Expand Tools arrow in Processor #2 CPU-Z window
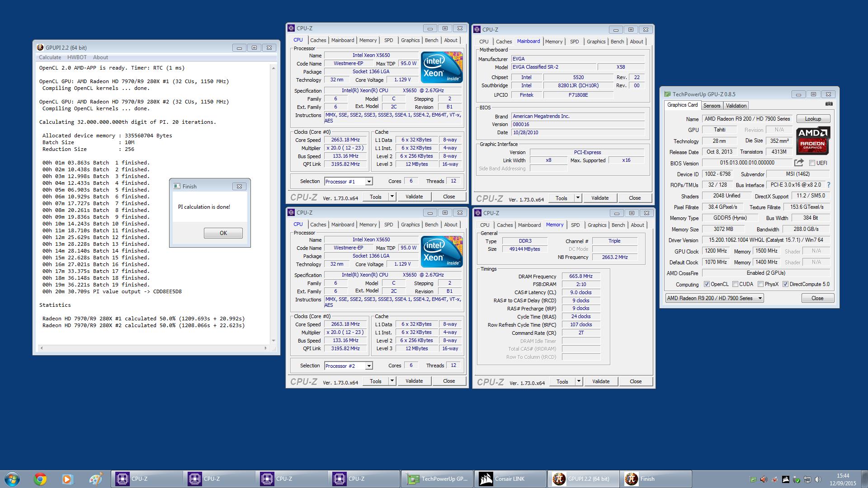 tap(392, 381)
